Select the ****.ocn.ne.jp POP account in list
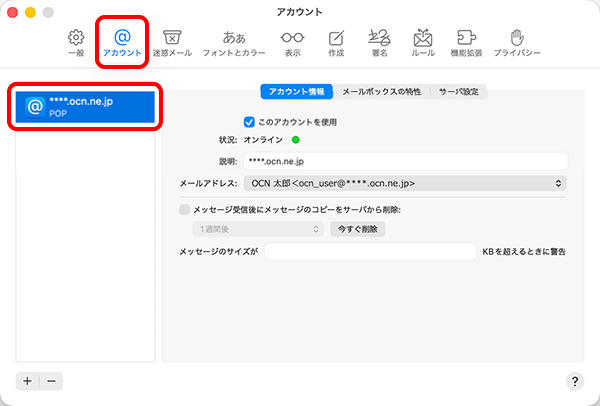The height and width of the screenshot is (406, 600). (x=85, y=107)
